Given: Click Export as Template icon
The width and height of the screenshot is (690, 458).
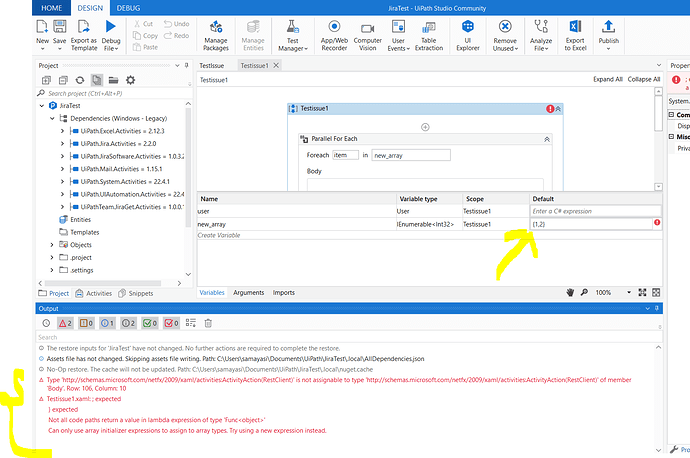Looking at the screenshot, I should click(84, 27).
